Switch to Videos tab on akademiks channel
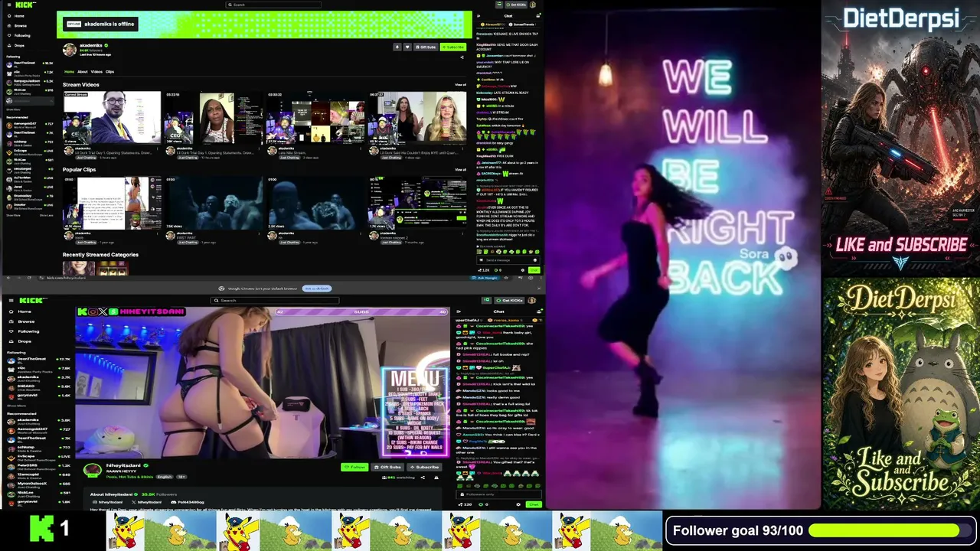This screenshot has width=980, height=551. pyautogui.click(x=96, y=72)
